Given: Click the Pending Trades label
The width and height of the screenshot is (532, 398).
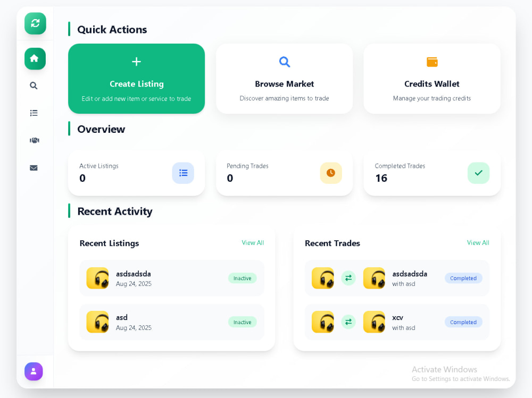Looking at the screenshot, I should click(x=247, y=166).
